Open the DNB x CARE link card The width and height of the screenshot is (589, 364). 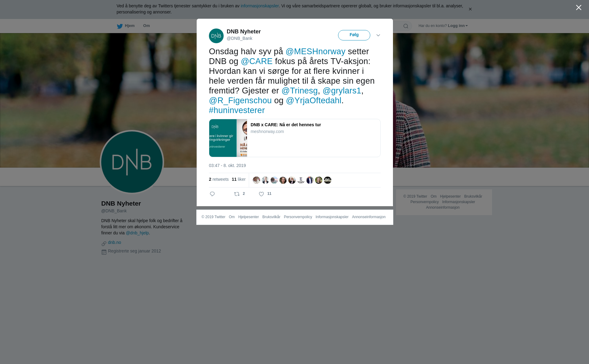coord(294,138)
